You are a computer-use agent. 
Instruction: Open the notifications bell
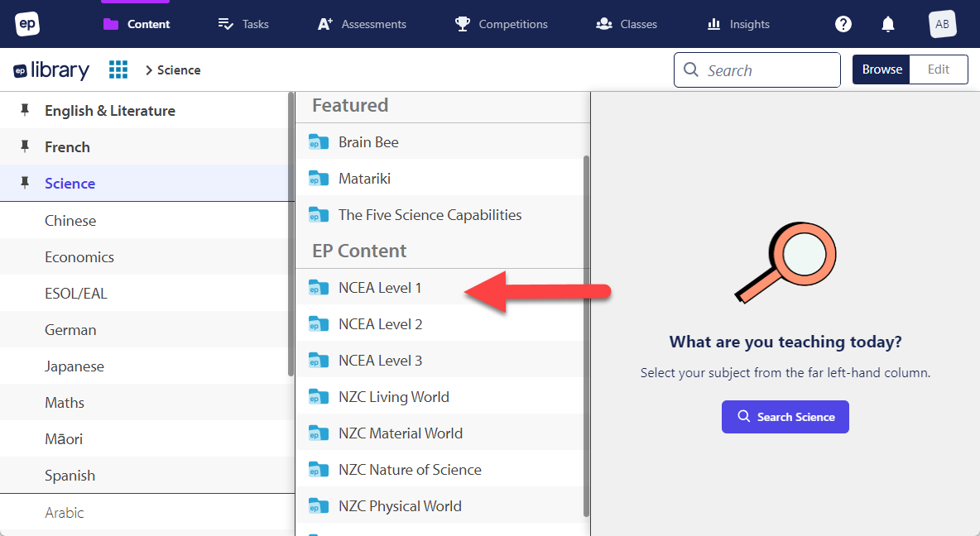pyautogui.click(x=887, y=24)
